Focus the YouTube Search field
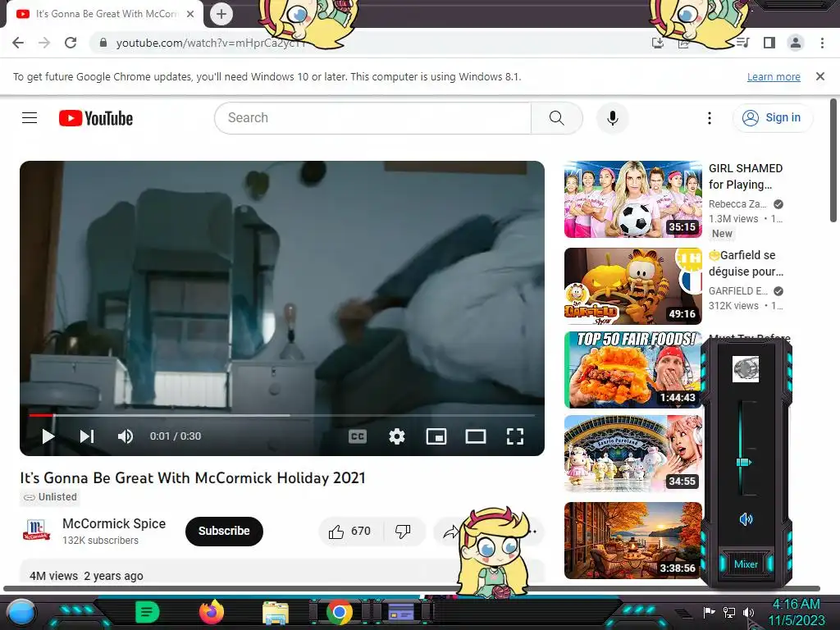Image resolution: width=840 pixels, height=630 pixels. point(373,118)
